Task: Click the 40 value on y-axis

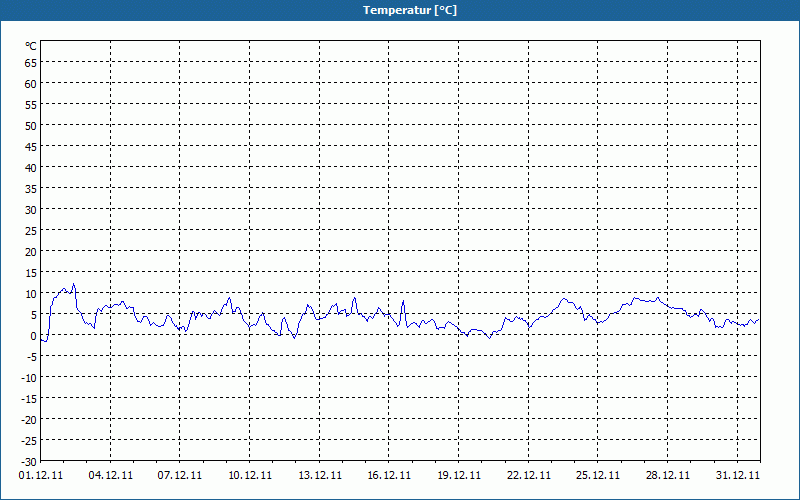Action: point(31,168)
